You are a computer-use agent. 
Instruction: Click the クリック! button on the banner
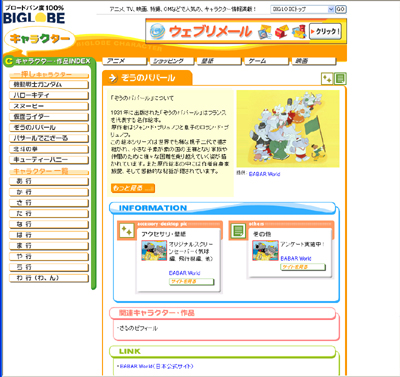(x=325, y=31)
